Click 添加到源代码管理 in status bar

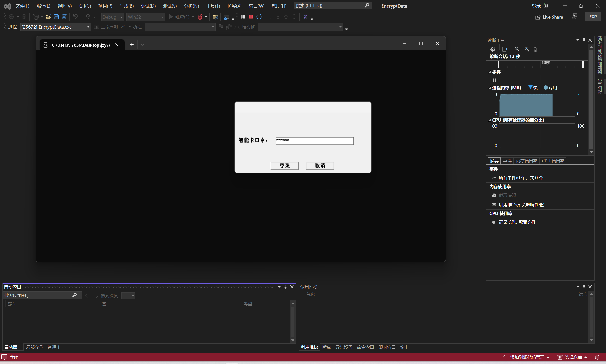(526, 357)
